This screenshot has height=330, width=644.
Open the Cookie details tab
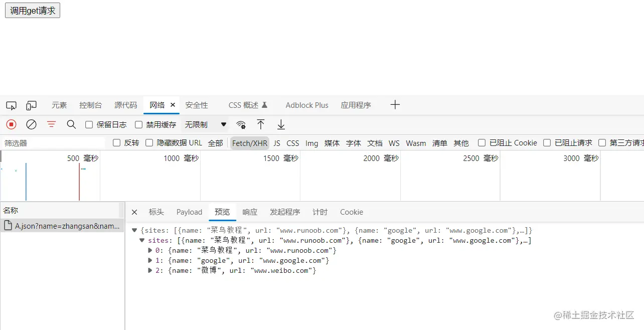352,212
